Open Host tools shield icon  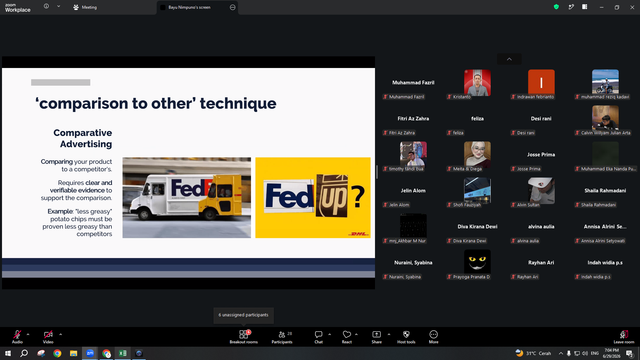pyautogui.click(x=406, y=337)
